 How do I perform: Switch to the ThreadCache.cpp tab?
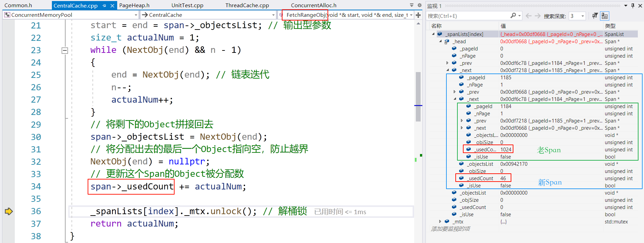click(247, 5)
